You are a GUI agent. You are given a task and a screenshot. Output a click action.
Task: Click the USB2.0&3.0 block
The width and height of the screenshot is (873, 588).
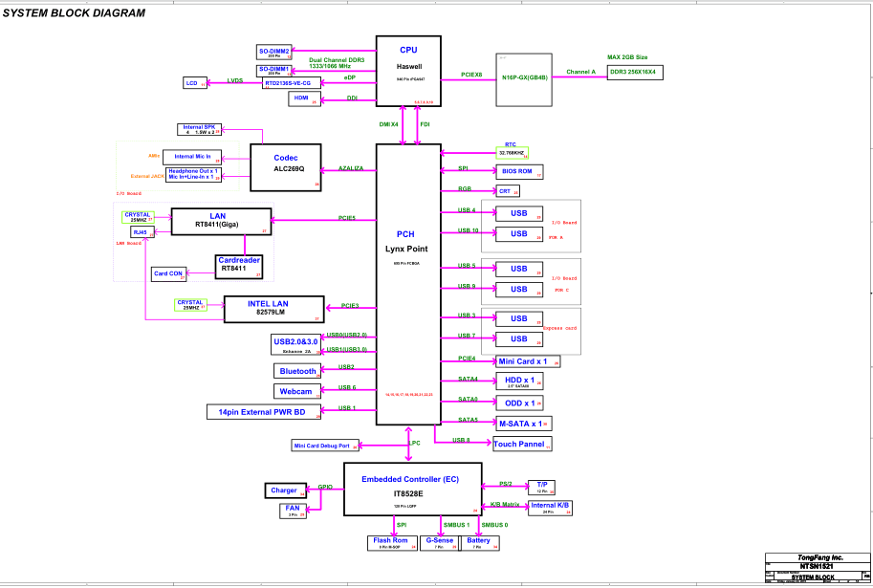coord(296,344)
